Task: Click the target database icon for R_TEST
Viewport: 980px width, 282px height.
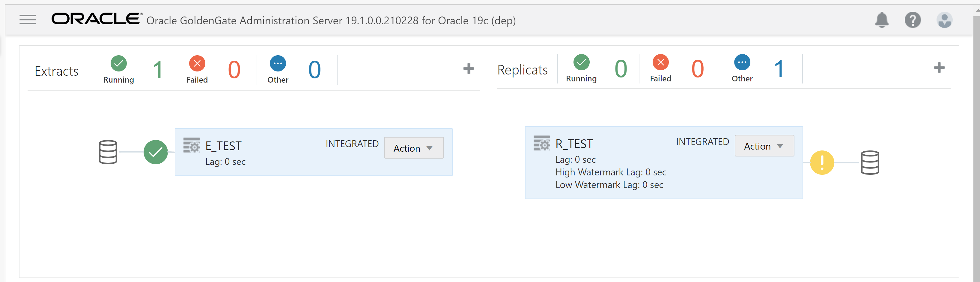Action: [x=870, y=163]
